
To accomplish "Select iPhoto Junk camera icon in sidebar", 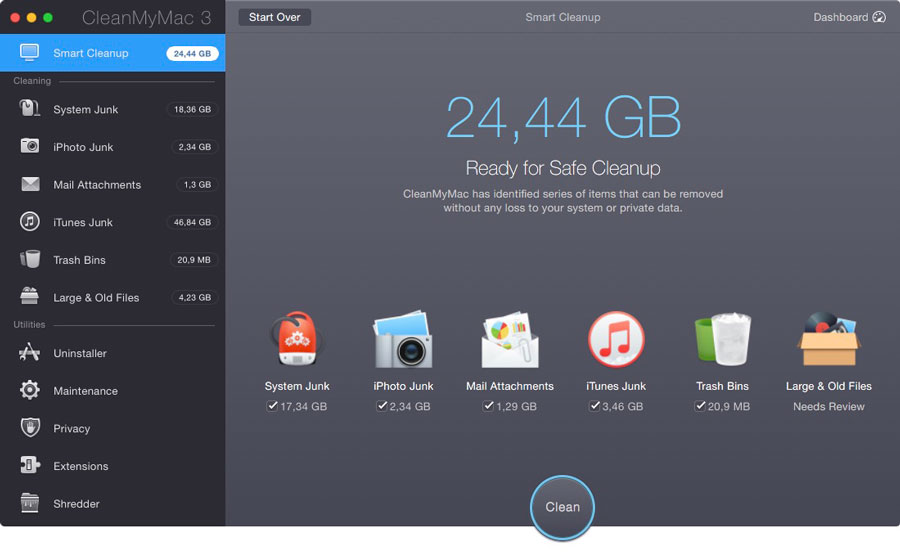I will click(29, 146).
